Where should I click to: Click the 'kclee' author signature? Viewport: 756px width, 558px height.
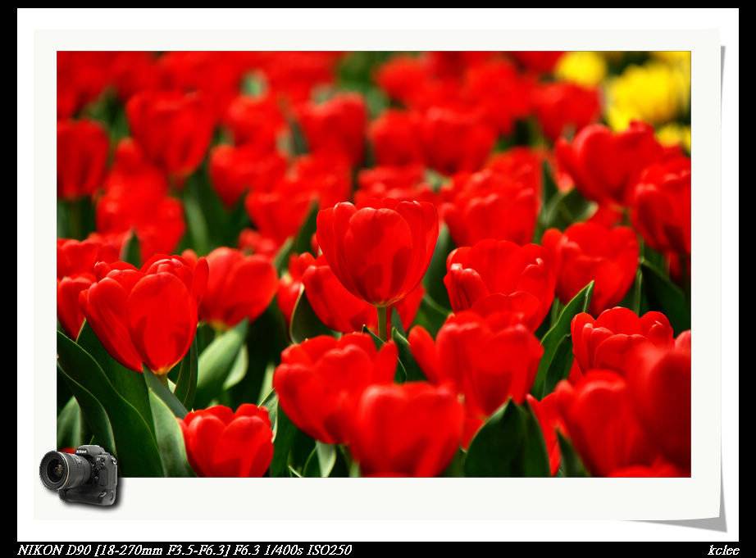click(723, 550)
